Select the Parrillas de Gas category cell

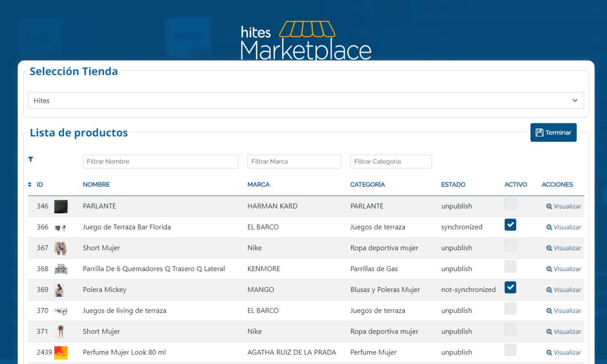[374, 269]
